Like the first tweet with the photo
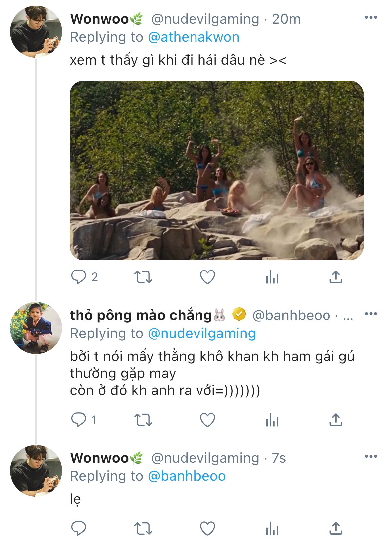Viewport: 392px width, 543px height. coord(207,277)
